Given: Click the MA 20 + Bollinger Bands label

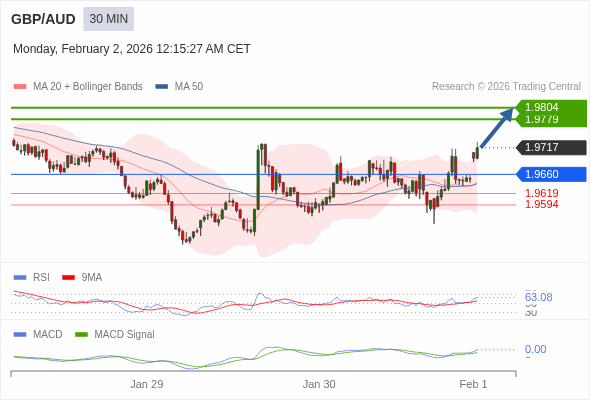Looking at the screenshot, I should coord(88,87).
